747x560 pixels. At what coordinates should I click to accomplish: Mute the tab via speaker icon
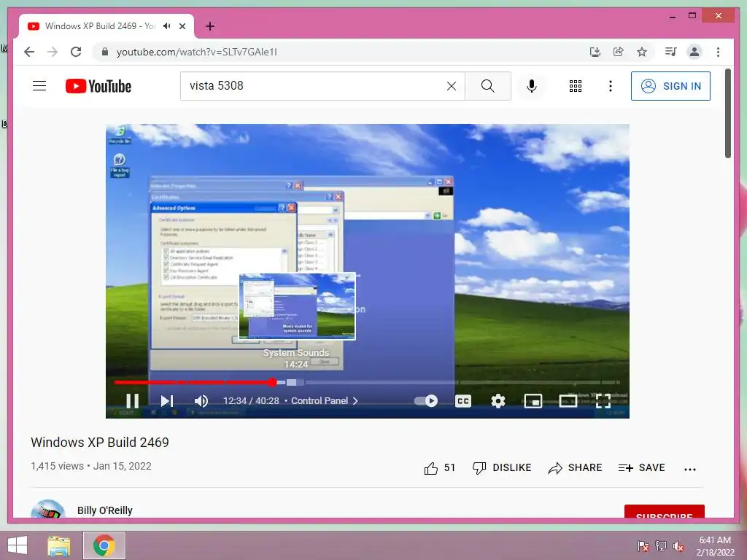(x=167, y=26)
